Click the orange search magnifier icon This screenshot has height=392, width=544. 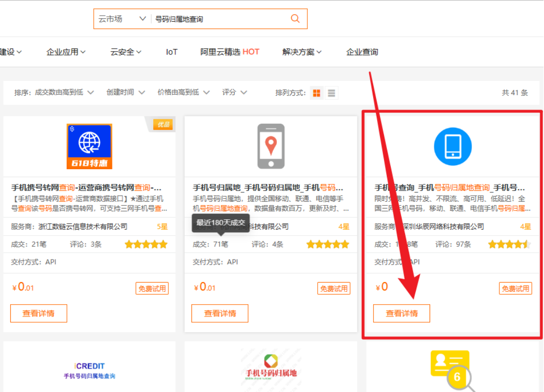coord(295,18)
